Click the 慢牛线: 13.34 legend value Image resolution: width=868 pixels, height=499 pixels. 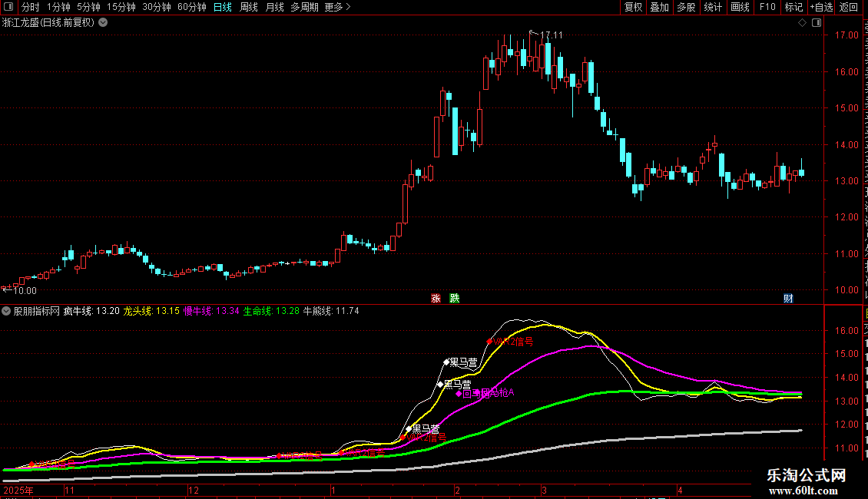[x=211, y=311]
